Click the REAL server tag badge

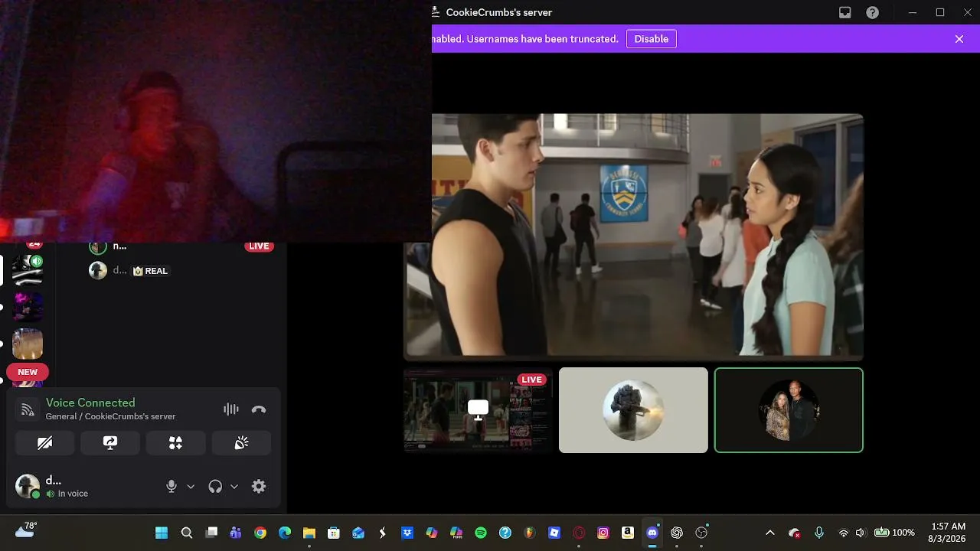[x=150, y=271]
